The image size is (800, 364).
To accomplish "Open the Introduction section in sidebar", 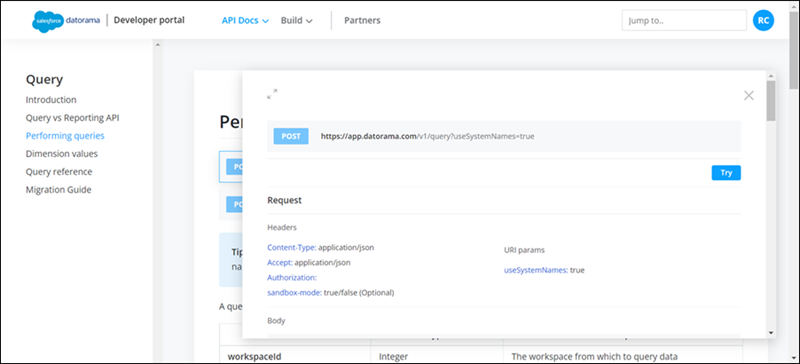I will (x=51, y=100).
